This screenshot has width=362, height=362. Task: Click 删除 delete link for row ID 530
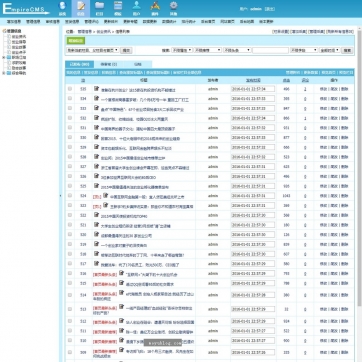pyautogui.click(x=344, y=138)
